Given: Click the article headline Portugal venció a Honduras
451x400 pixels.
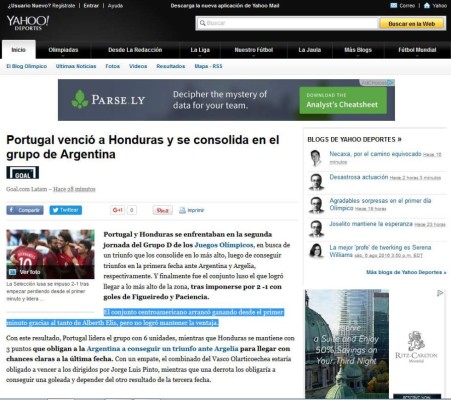Looking at the screenshot, I should tap(143, 147).
